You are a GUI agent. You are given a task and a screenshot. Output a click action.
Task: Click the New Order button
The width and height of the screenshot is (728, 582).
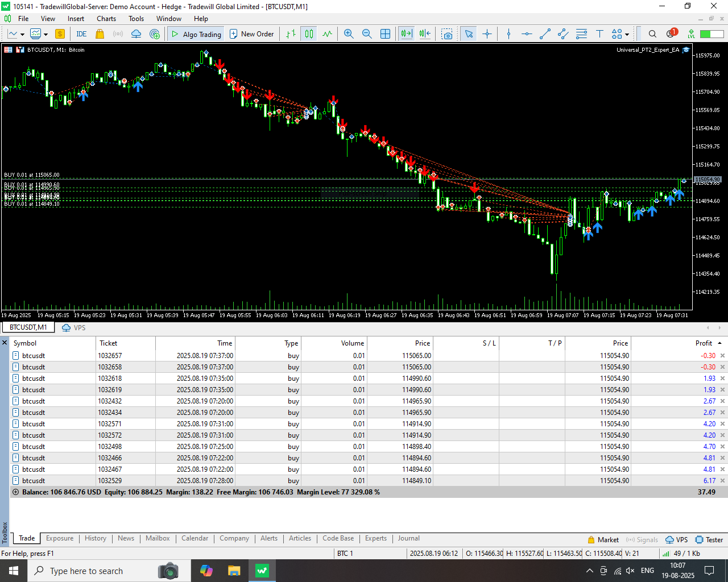click(x=251, y=34)
